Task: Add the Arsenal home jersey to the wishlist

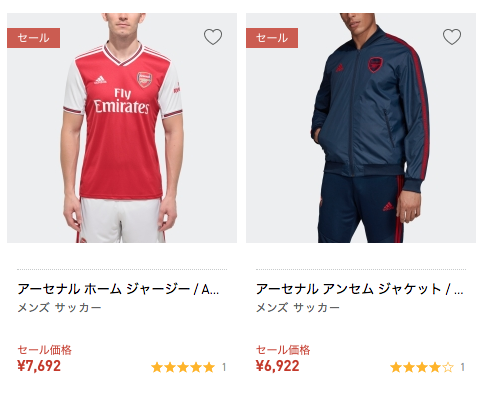Action: tap(213, 37)
